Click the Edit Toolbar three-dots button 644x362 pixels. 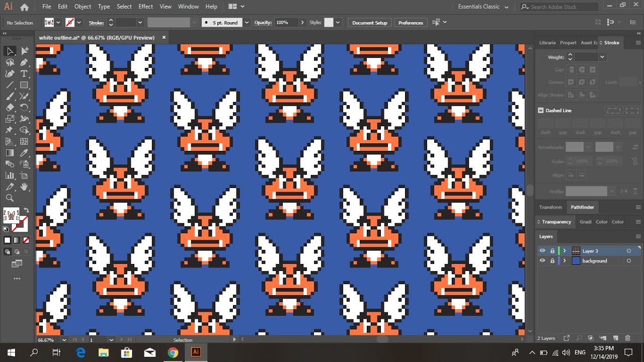tap(17, 279)
